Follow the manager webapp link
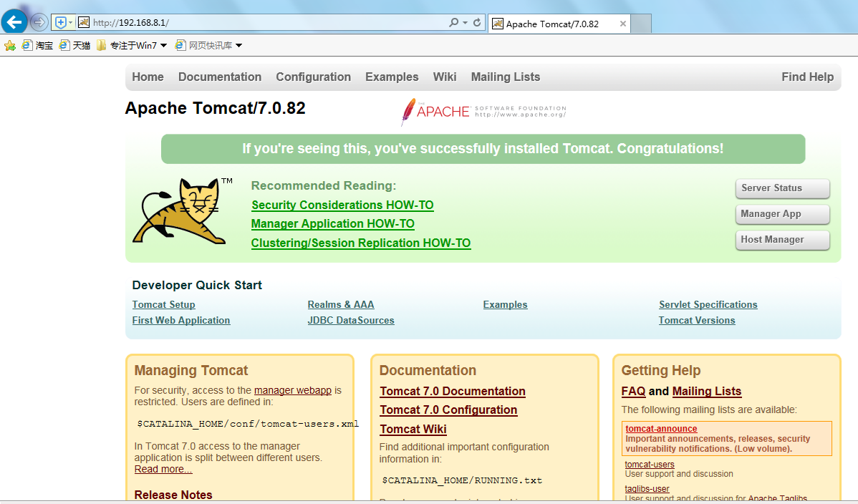Viewport: 858px width, 504px height. coord(293,391)
